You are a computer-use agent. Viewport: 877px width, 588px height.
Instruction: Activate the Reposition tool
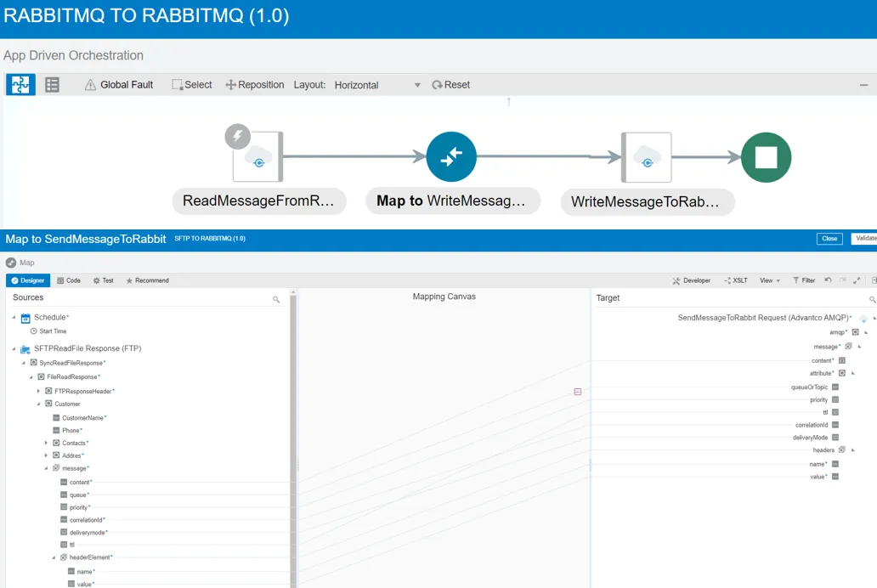(254, 84)
